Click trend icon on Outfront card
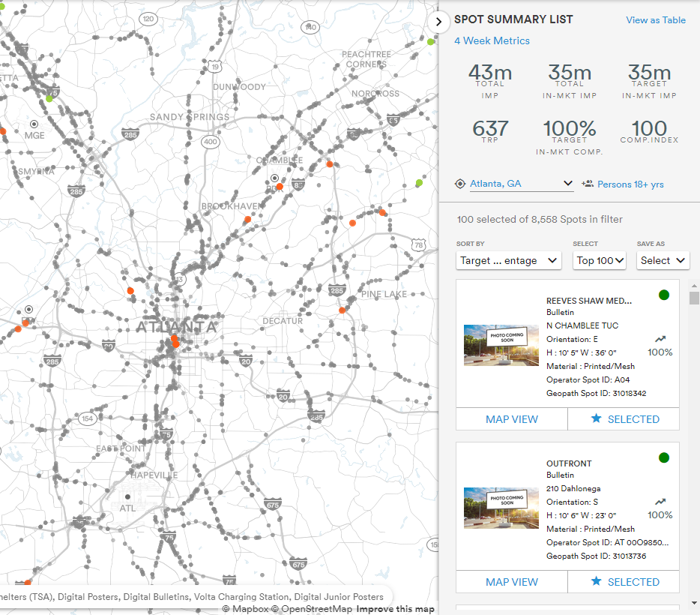 tap(660, 502)
